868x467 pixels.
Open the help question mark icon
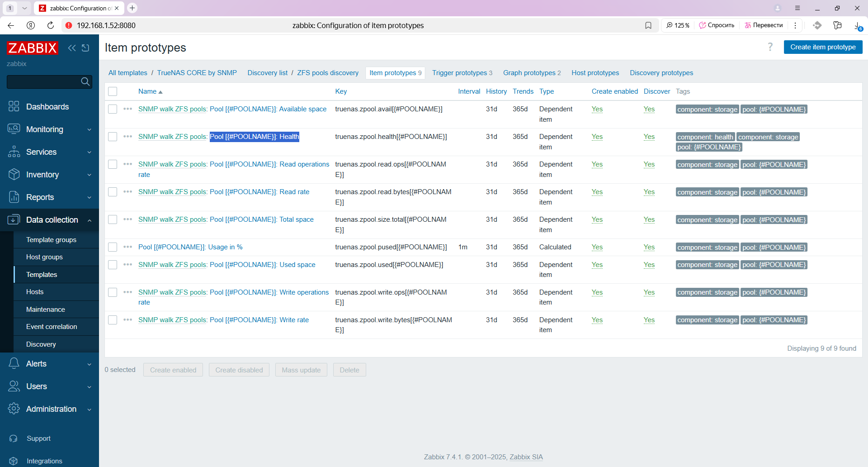coord(770,47)
